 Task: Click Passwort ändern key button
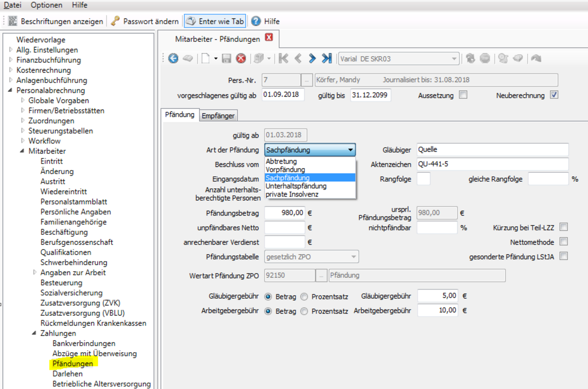(145, 21)
